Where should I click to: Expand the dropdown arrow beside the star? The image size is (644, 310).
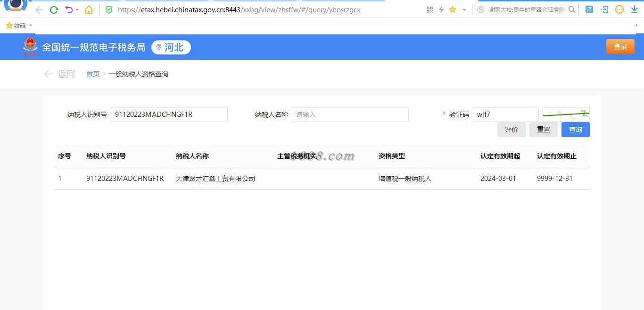tap(464, 9)
